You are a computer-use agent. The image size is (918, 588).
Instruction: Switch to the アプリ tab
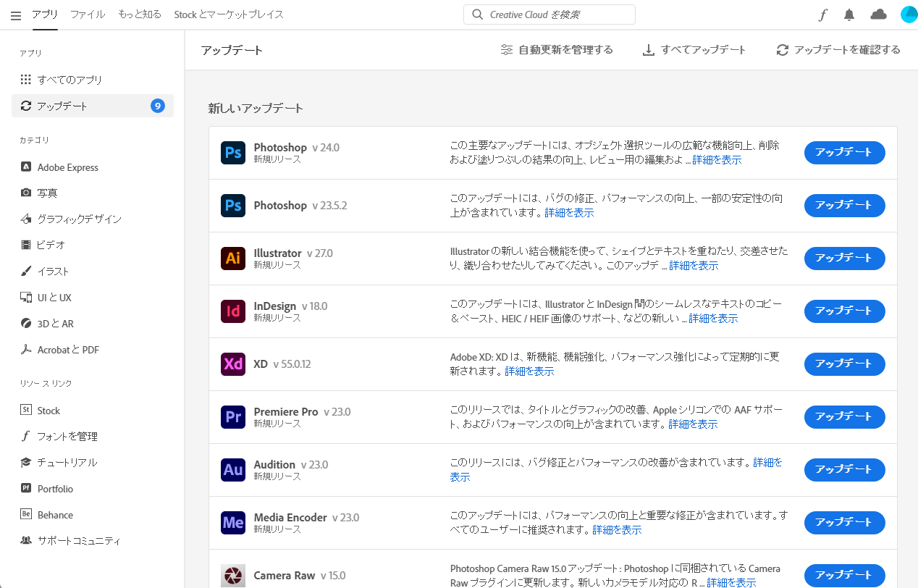(45, 14)
